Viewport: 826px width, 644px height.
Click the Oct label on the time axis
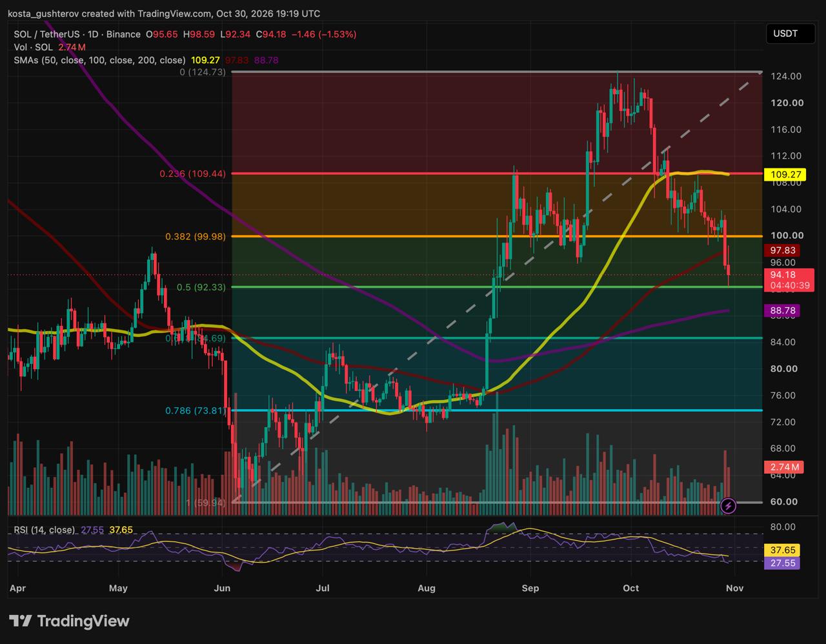point(631,588)
